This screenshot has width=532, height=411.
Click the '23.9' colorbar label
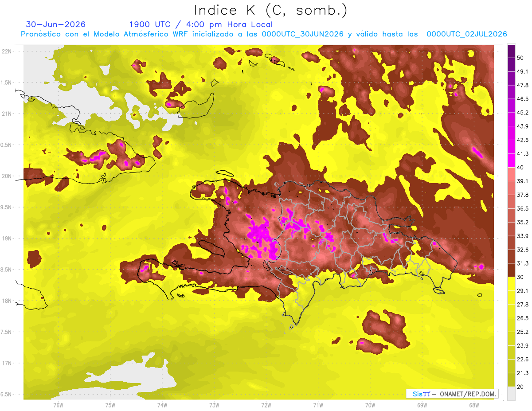point(523,346)
